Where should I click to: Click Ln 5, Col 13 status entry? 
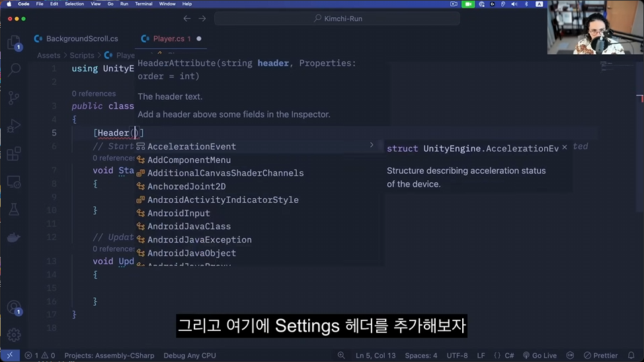tap(376, 355)
